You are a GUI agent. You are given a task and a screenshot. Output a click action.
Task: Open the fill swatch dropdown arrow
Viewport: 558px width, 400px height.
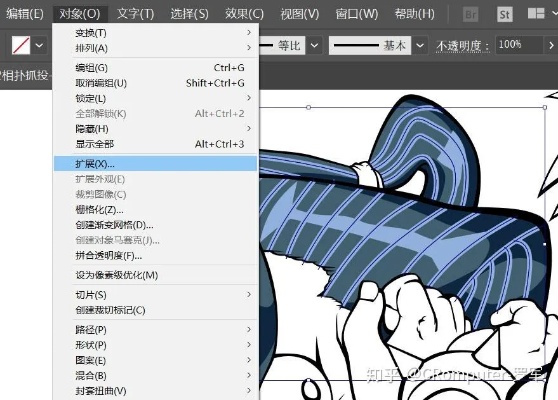click(39, 46)
